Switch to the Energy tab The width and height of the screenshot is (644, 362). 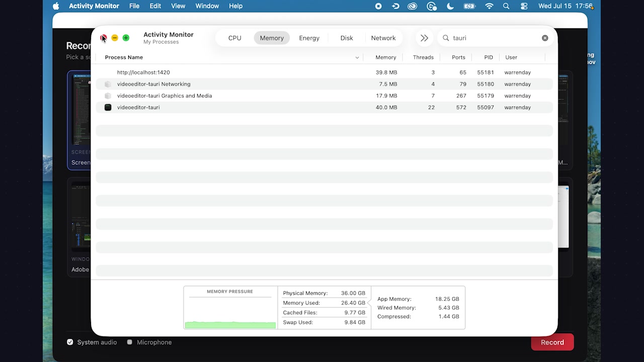(309, 38)
